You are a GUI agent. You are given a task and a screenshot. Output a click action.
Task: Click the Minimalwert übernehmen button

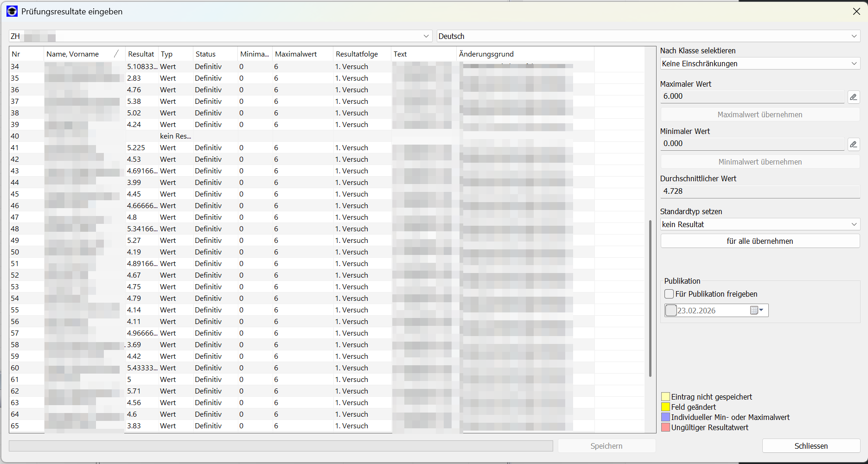[760, 162]
